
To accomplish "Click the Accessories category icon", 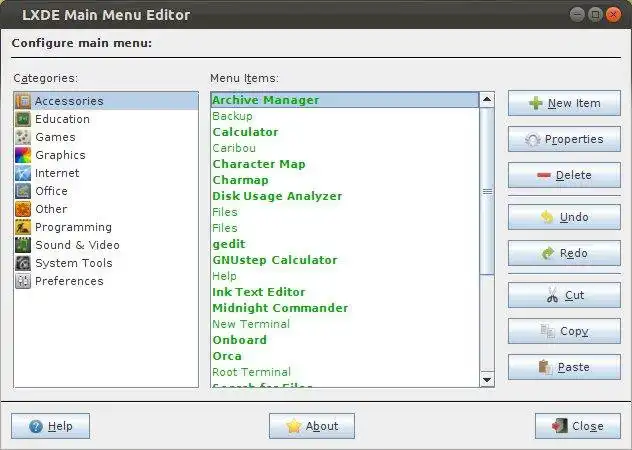I will click(x=23, y=101).
